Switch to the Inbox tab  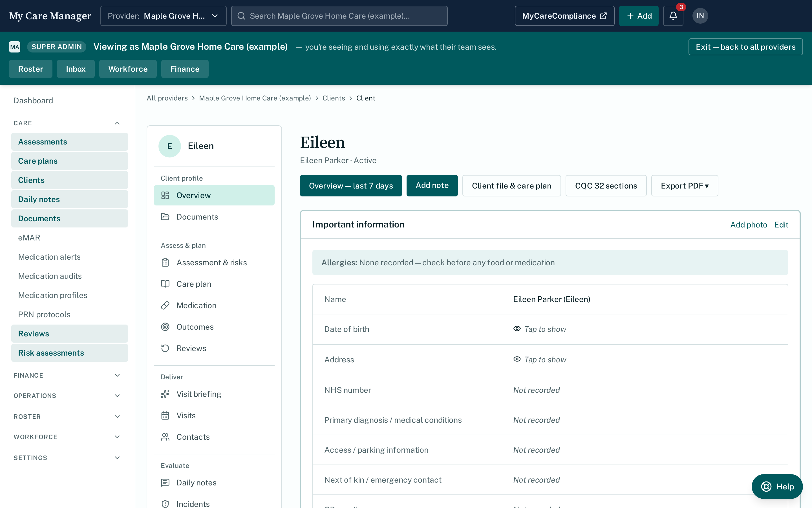76,69
